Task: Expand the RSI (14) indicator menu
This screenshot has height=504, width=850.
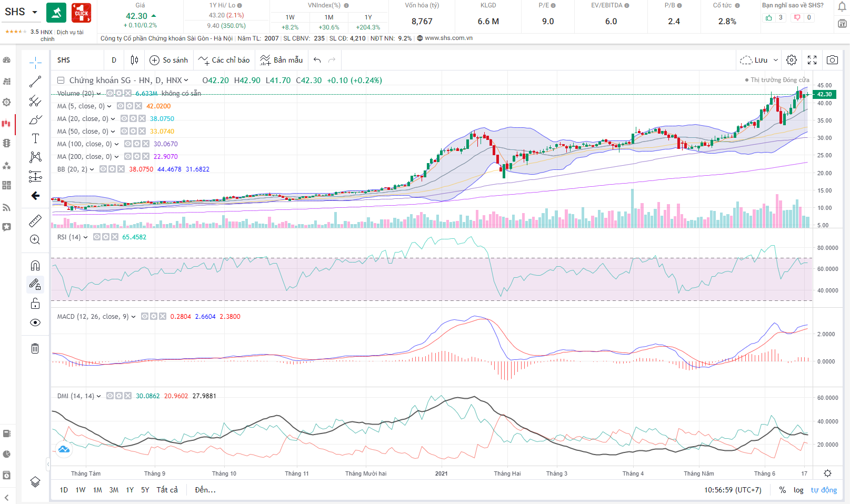Action: coord(86,237)
